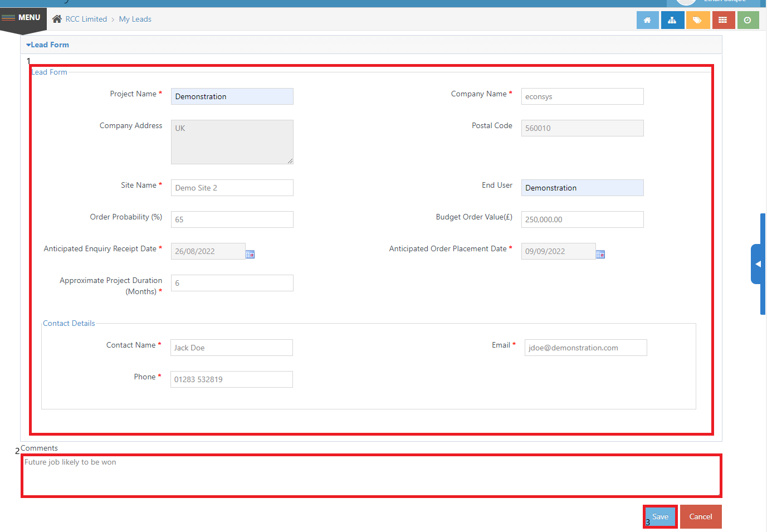Open the calendar picker for Order Placement Date
The width and height of the screenshot is (767, 532).
(600, 254)
